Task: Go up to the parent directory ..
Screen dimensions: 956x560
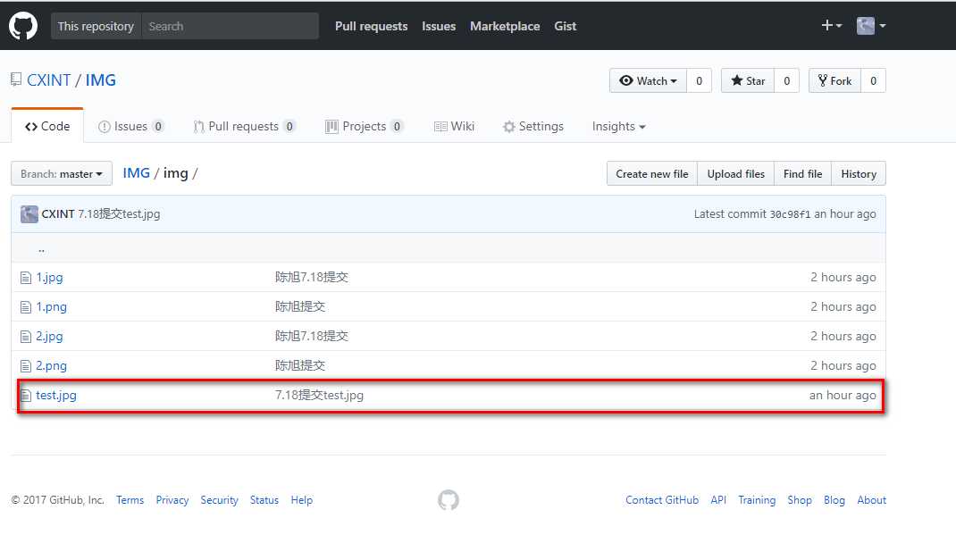Action: point(41,248)
